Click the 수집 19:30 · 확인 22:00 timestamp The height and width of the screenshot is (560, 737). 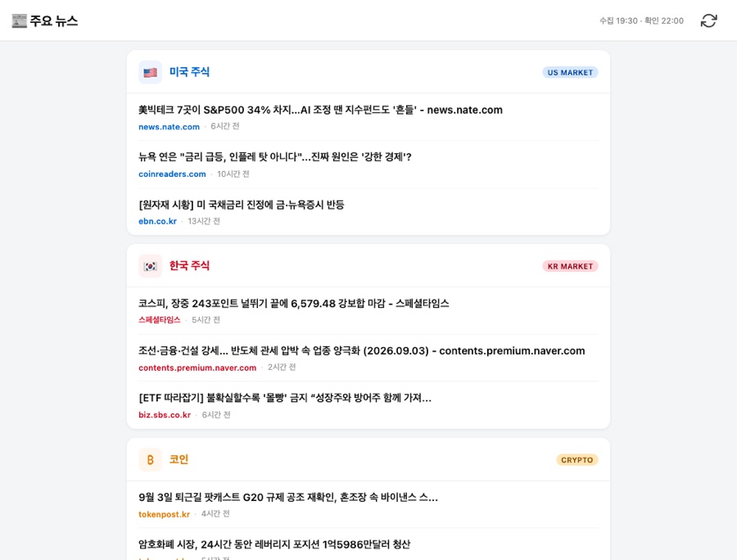coord(641,20)
